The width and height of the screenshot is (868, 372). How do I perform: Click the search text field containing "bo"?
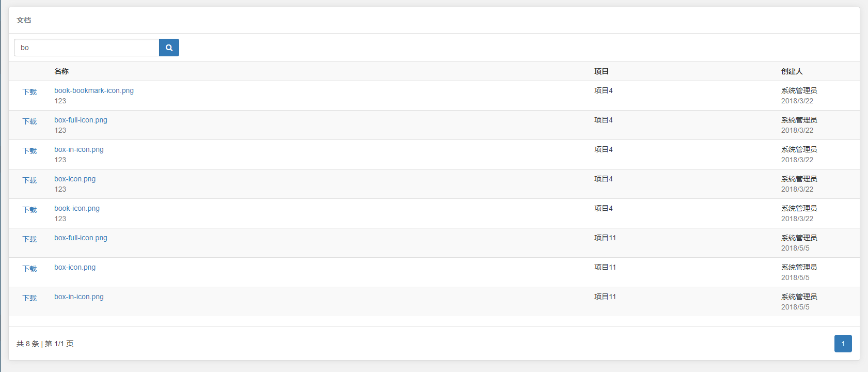pyautogui.click(x=87, y=48)
